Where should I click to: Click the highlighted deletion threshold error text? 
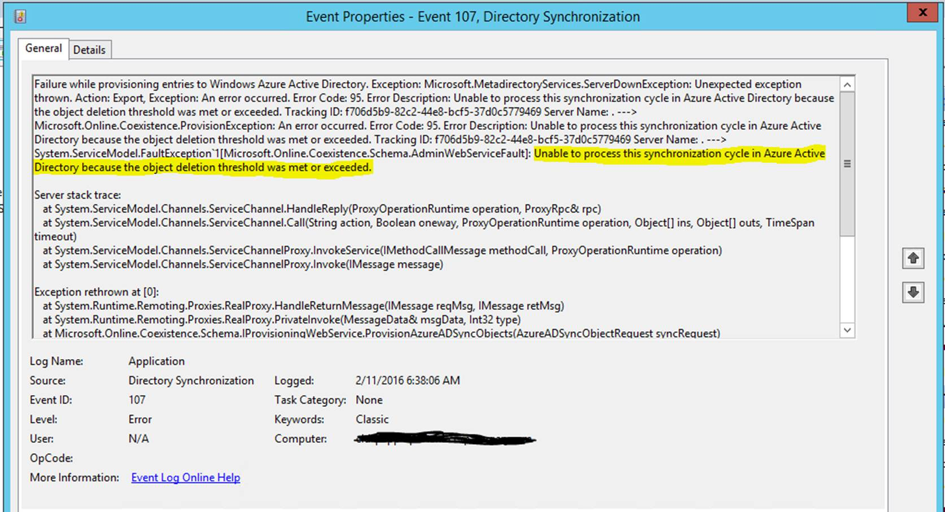point(430,160)
